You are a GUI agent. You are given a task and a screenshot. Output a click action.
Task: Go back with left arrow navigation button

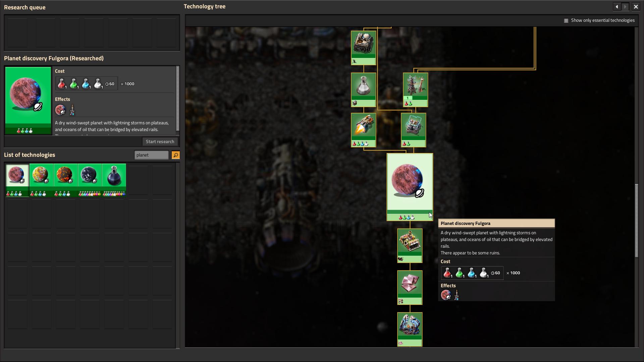click(616, 7)
